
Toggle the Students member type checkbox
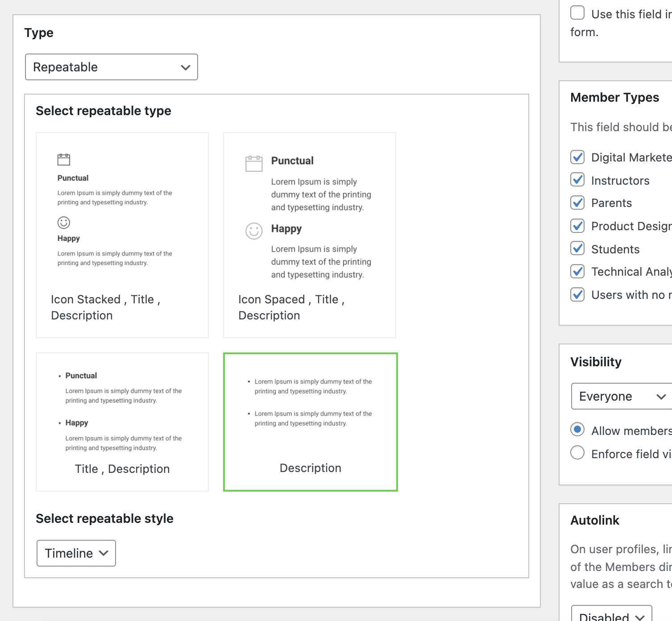(577, 248)
